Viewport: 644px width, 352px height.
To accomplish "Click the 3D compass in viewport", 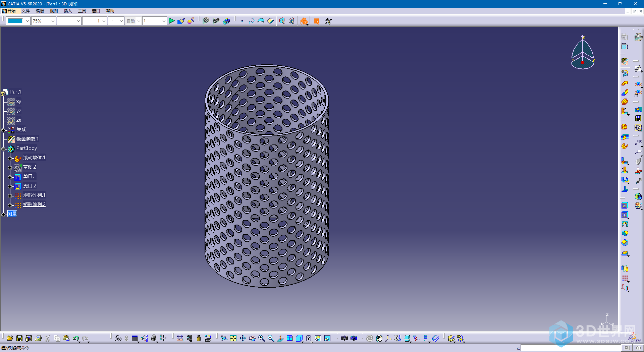I will point(583,53).
